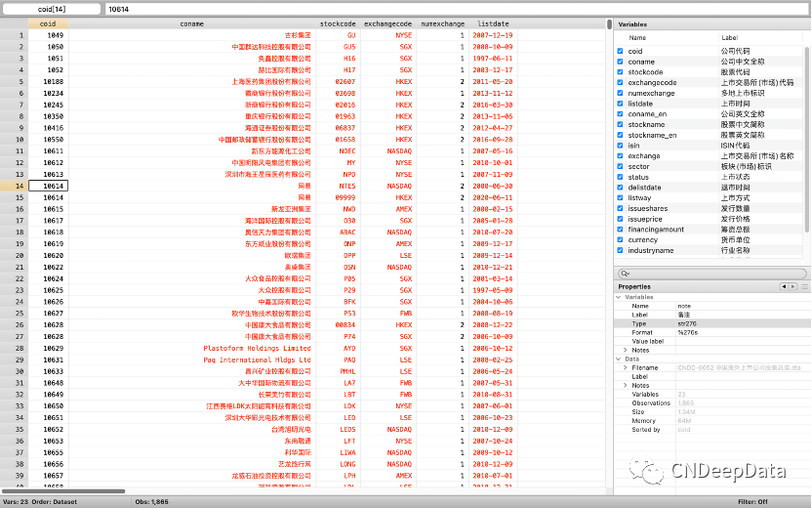Click the horizontal scrollbar below the data grid

(63, 490)
